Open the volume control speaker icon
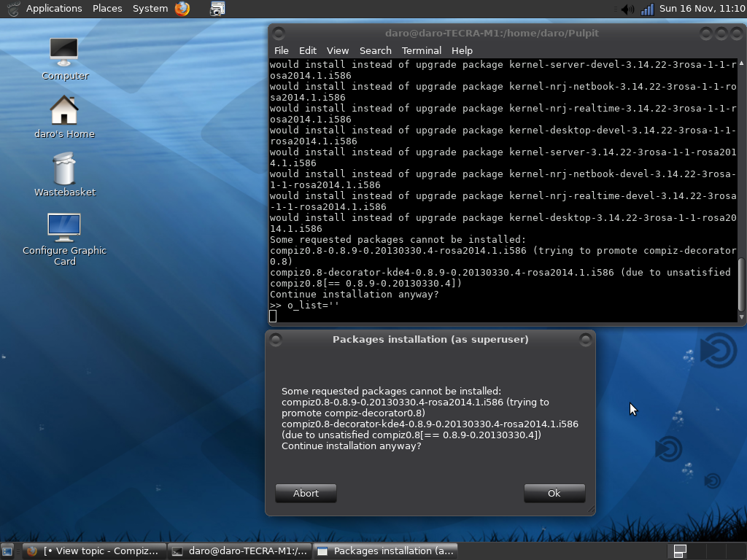 pos(627,9)
